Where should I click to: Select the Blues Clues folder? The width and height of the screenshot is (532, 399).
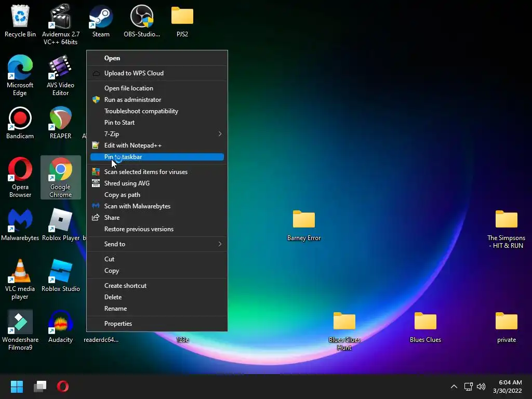coord(425,327)
